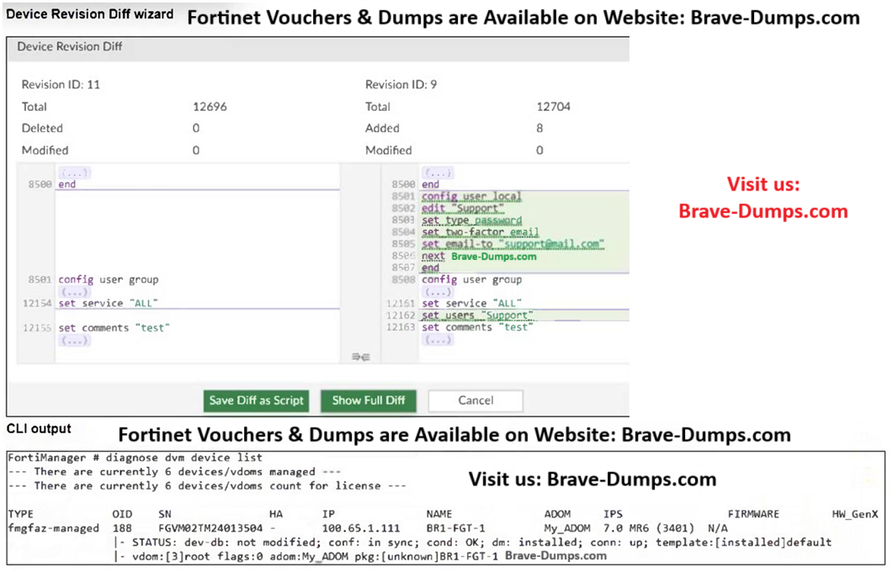Expand collapsed lines below line 8501 in left pane
The height and width of the screenshot is (588, 892).
tap(75, 291)
